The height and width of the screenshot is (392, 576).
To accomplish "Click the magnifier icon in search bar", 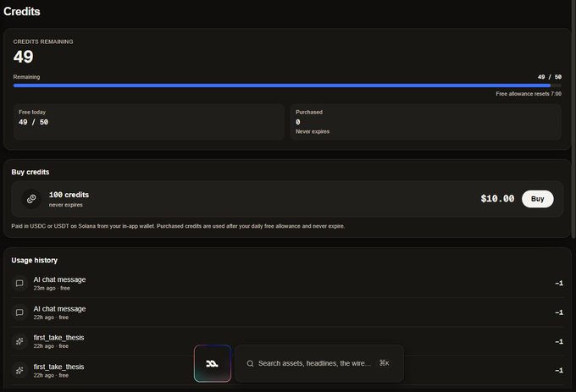I will [250, 363].
